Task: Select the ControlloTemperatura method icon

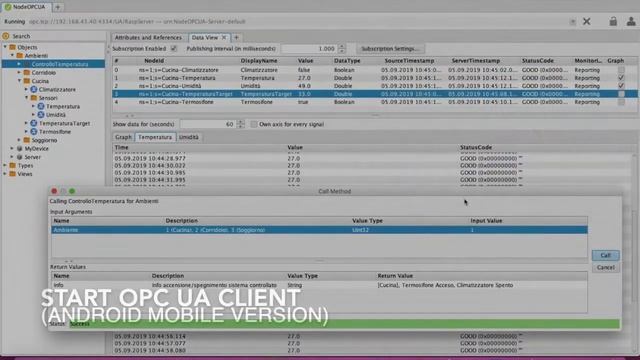Action: coord(27,64)
